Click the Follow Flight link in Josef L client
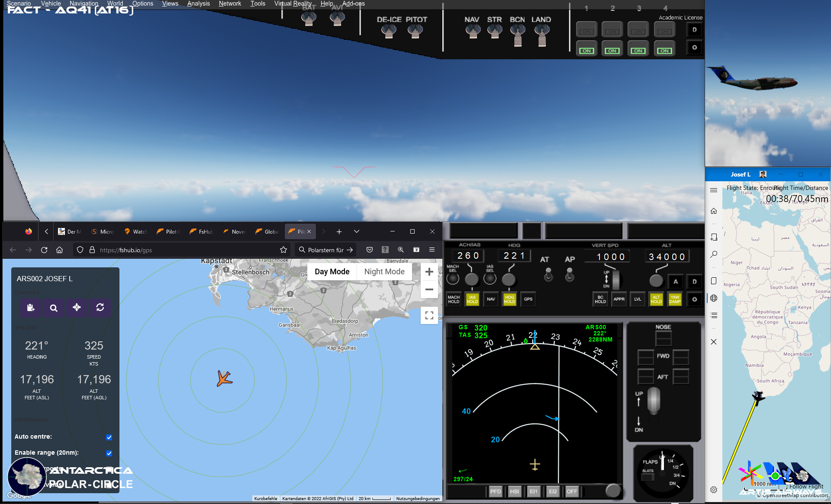 806,486
